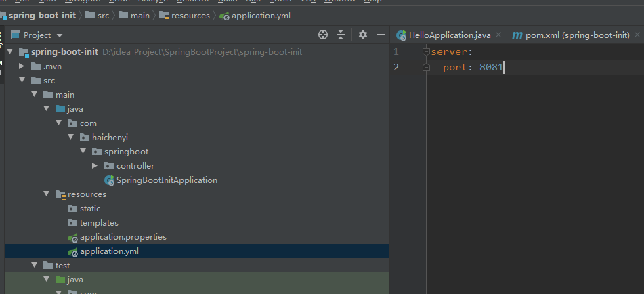Image resolution: width=644 pixels, height=294 pixels.
Task: Select the application.yml file in tree
Action: [x=197, y=251]
